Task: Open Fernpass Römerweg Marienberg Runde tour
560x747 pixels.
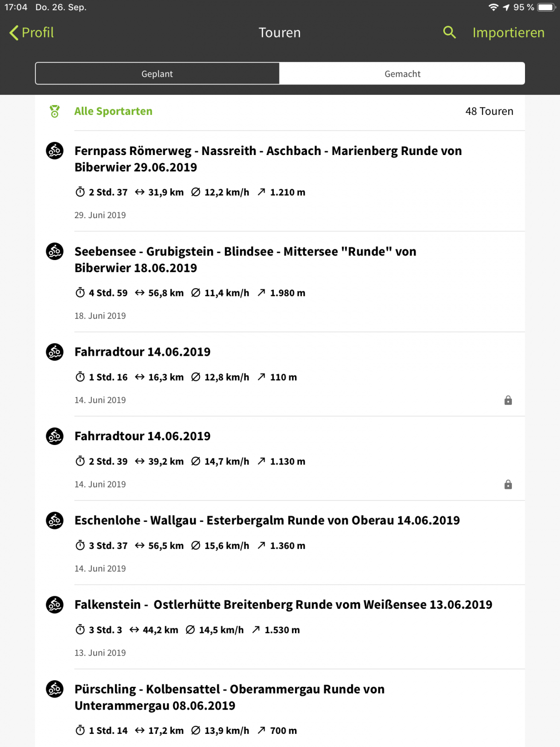Action: (x=280, y=181)
